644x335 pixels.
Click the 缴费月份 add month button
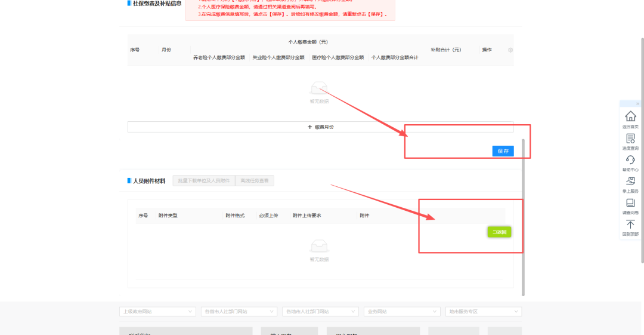tap(320, 127)
